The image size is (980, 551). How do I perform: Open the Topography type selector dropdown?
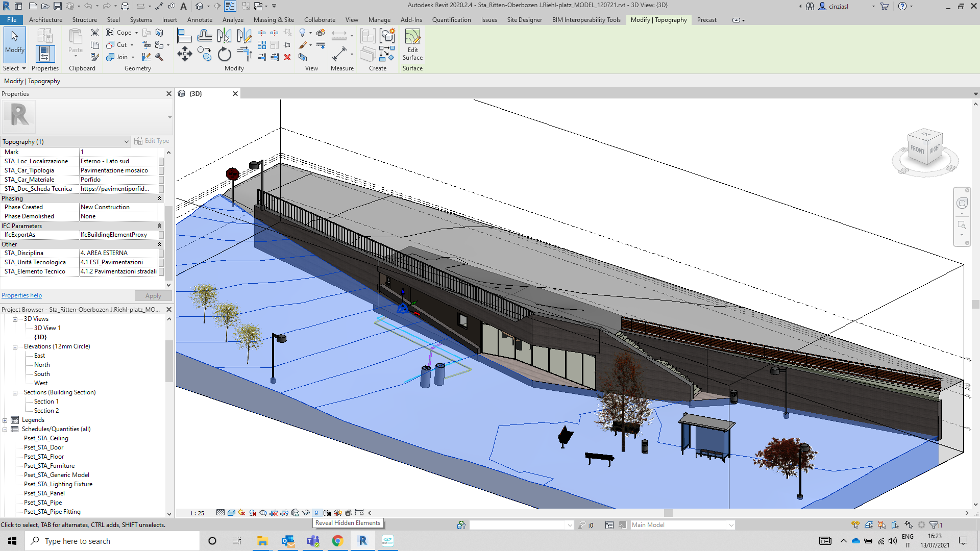click(x=126, y=141)
